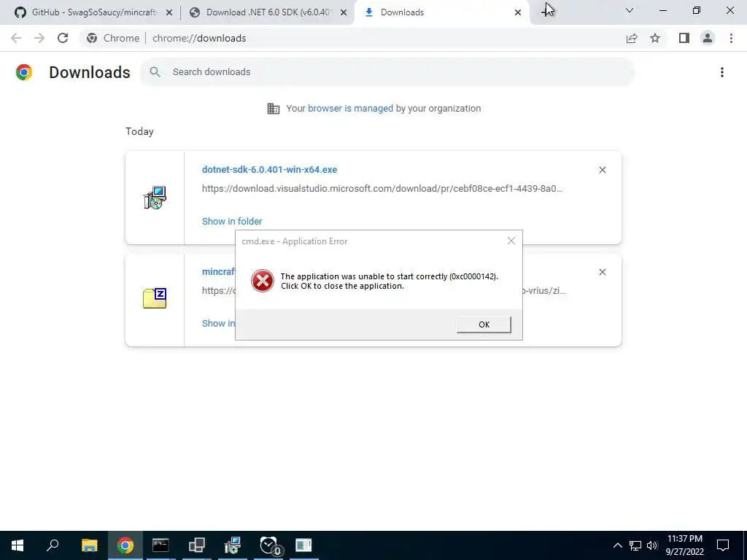Open the Windows Start menu

click(18, 545)
